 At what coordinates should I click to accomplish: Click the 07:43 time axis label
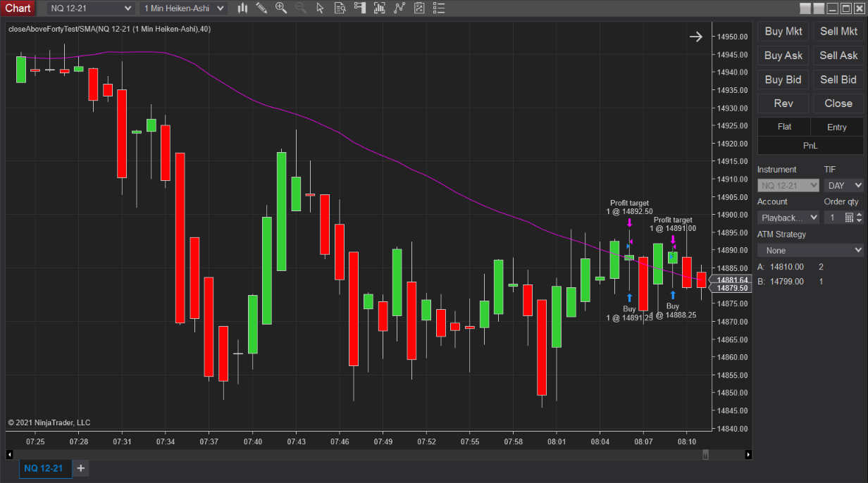297,441
